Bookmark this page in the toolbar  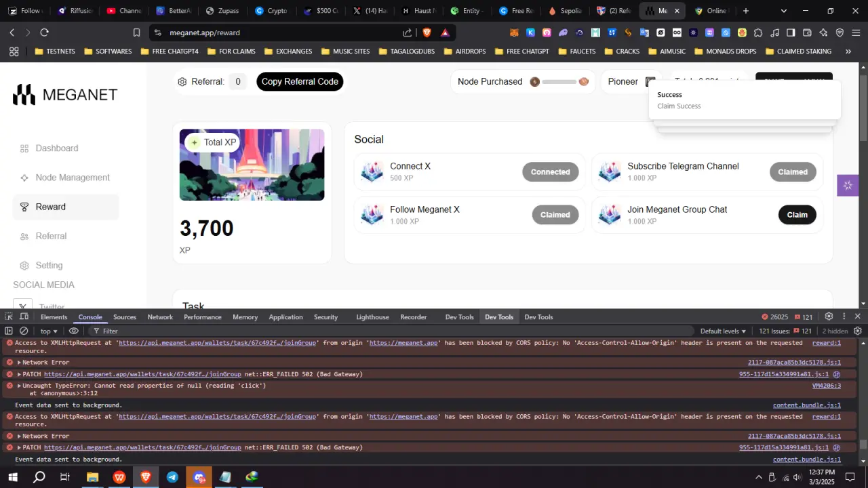pos(136,33)
